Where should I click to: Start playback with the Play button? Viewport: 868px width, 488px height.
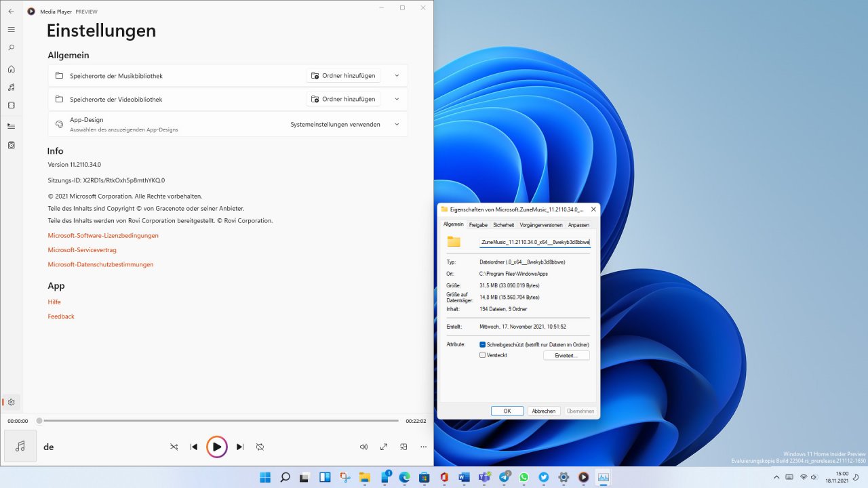click(217, 447)
